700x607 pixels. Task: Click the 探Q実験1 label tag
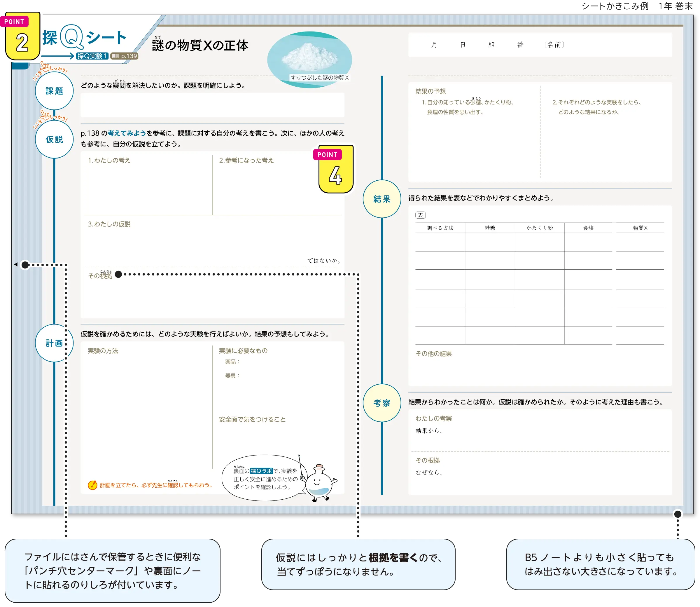(x=92, y=56)
